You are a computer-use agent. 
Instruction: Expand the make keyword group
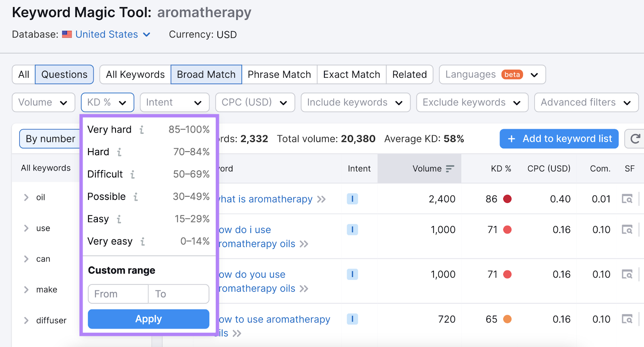tap(26, 289)
